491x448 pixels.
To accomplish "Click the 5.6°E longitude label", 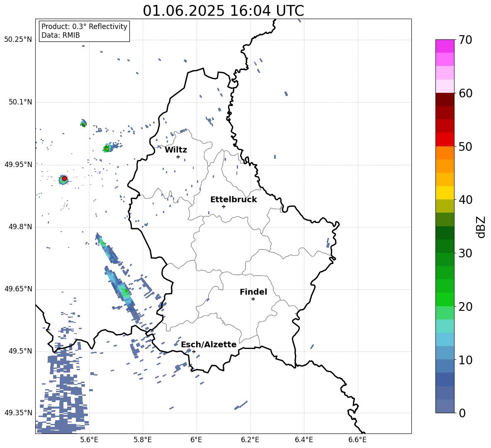I will pyautogui.click(x=89, y=440).
